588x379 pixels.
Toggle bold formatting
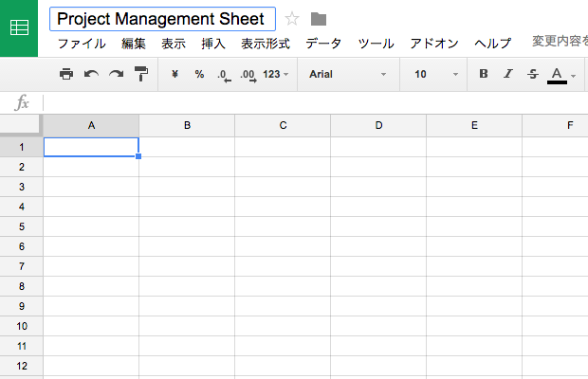[484, 74]
